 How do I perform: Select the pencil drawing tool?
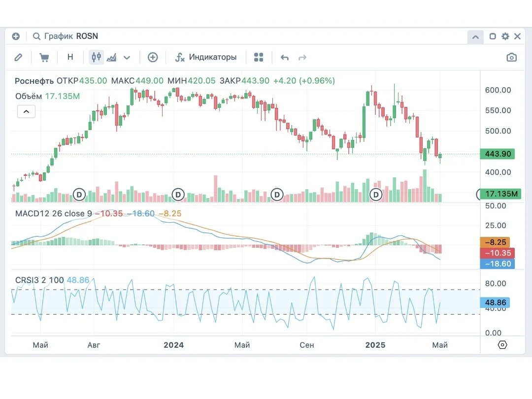coord(18,57)
